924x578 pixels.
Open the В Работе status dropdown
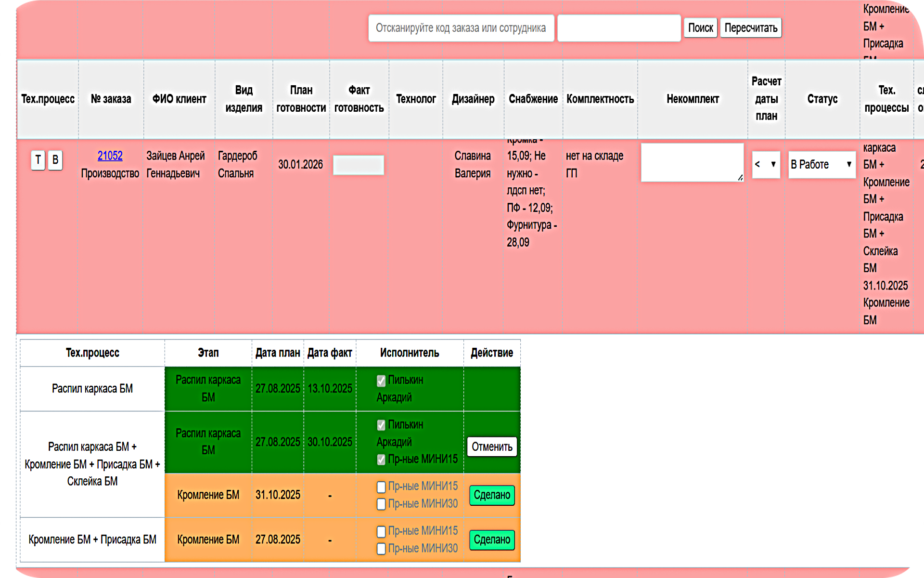(821, 165)
